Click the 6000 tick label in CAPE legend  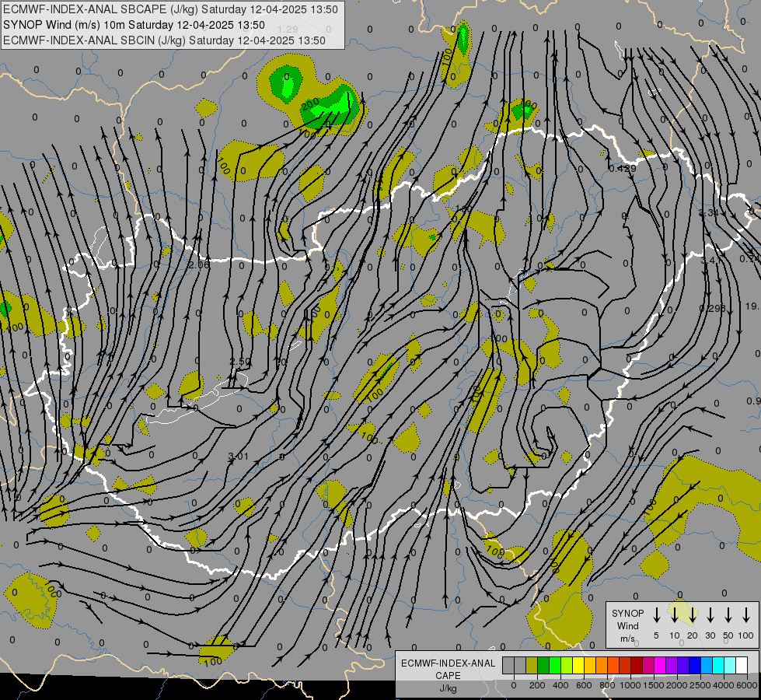point(748,685)
